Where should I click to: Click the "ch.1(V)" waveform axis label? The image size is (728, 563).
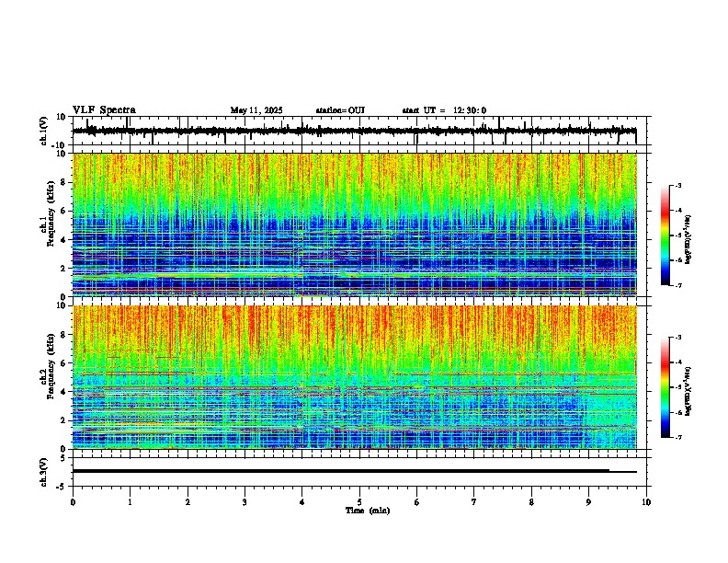[44, 131]
